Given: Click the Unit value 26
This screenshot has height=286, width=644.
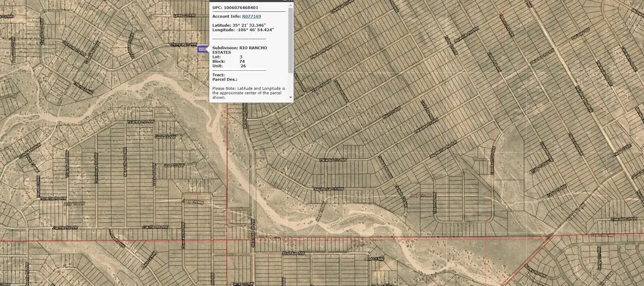Looking at the screenshot, I should coord(243,65).
